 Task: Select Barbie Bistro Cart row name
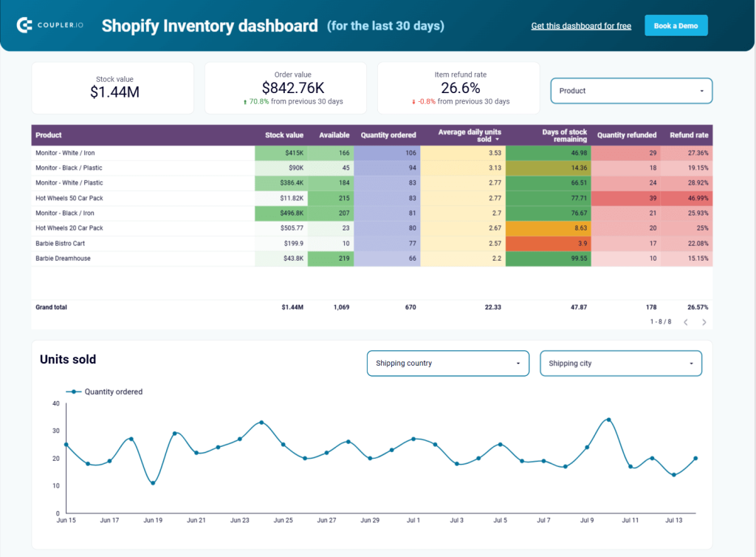click(x=60, y=244)
